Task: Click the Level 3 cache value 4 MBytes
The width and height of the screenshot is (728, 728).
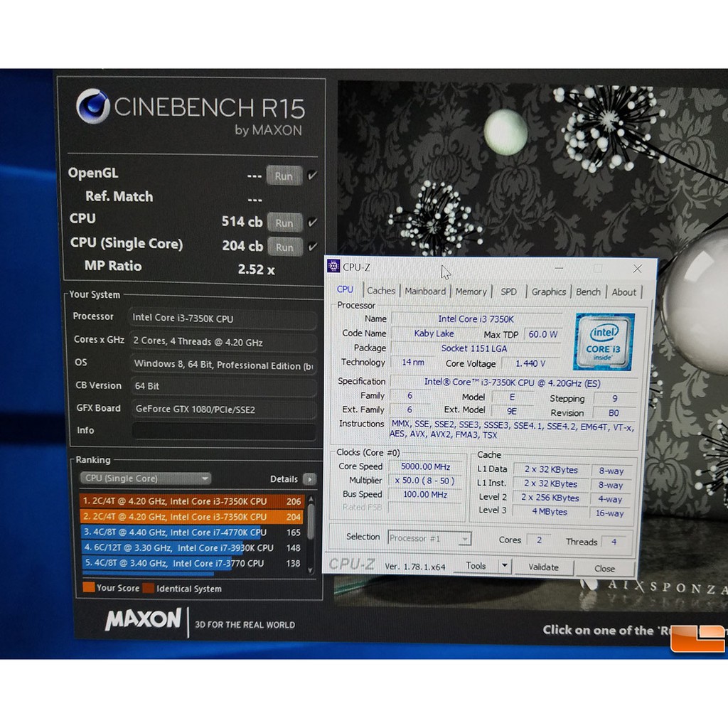Action: pos(550,512)
